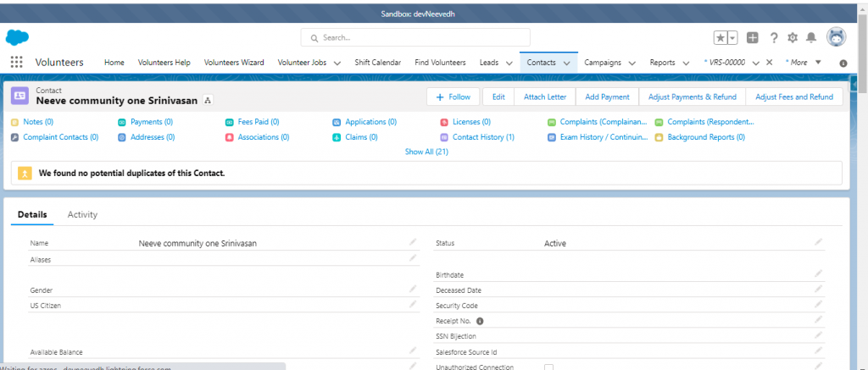Click the favorites star icon
This screenshot has width=868, height=370.
721,37
